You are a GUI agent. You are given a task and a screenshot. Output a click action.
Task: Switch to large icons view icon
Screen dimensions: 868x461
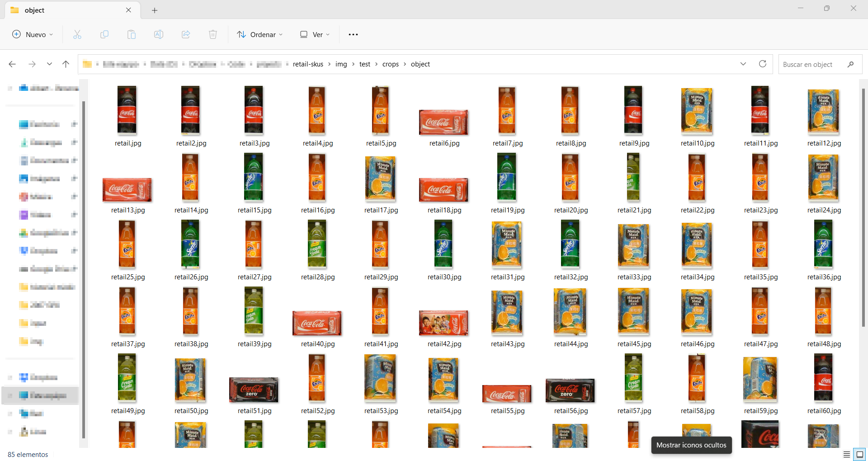[x=859, y=454]
